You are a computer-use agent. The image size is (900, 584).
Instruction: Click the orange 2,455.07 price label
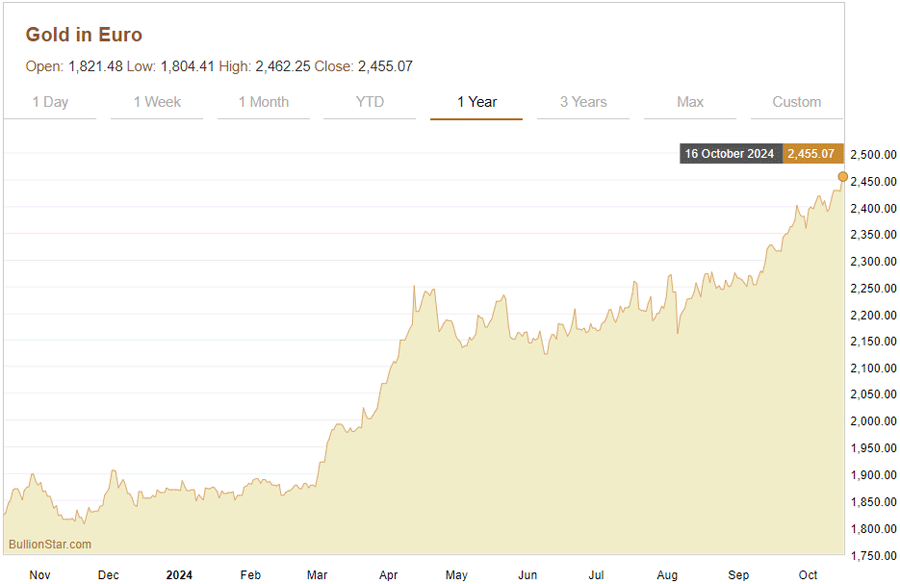pyautogui.click(x=809, y=154)
